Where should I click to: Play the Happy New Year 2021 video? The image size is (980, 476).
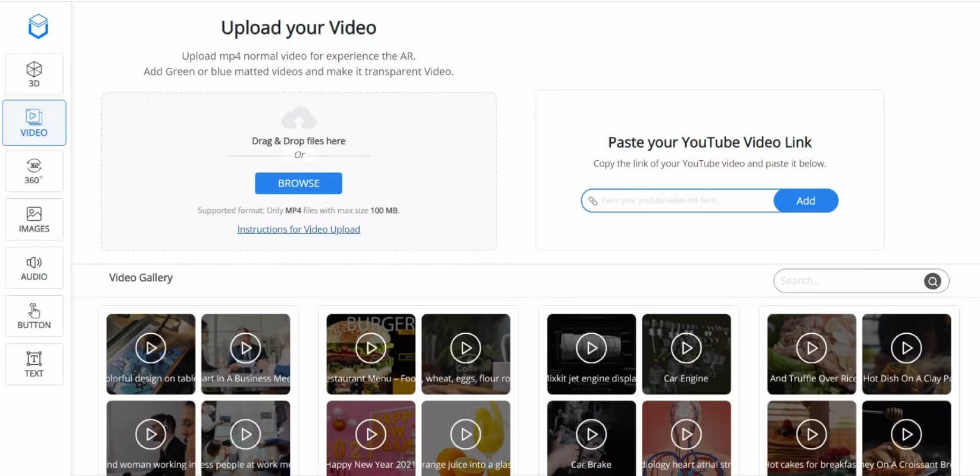(371, 434)
